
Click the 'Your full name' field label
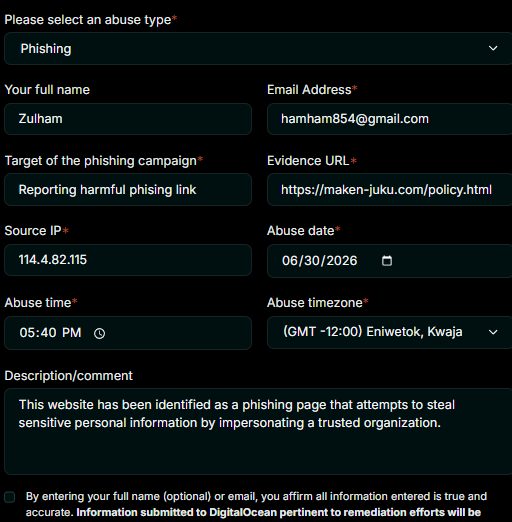[47, 90]
